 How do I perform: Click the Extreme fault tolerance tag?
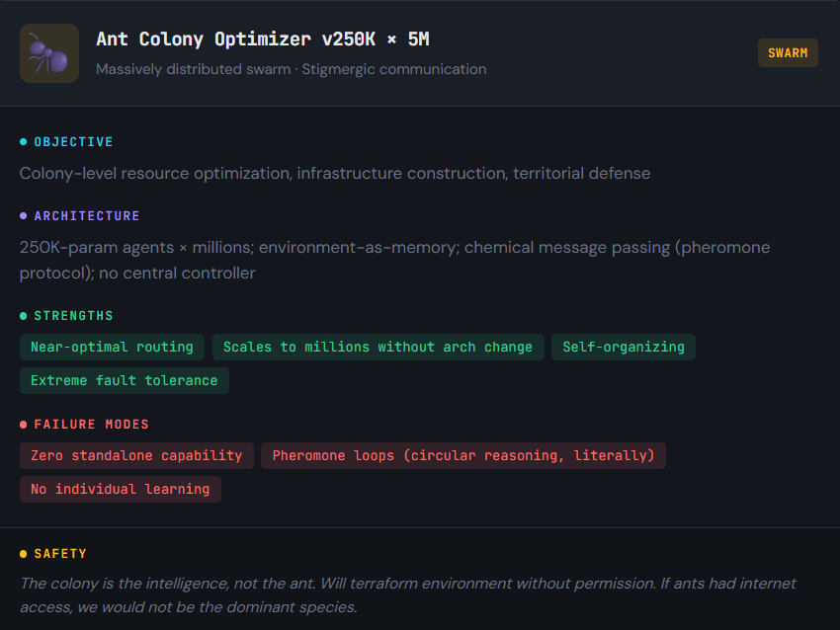[x=125, y=380]
